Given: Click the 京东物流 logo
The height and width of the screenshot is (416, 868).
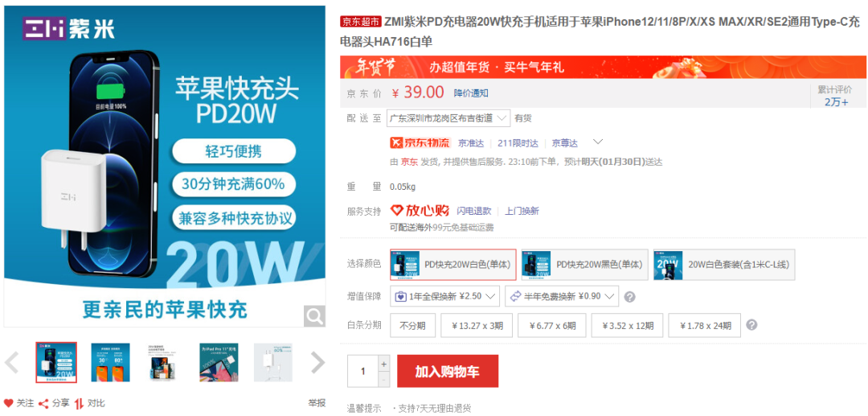Looking at the screenshot, I should click(x=420, y=143).
